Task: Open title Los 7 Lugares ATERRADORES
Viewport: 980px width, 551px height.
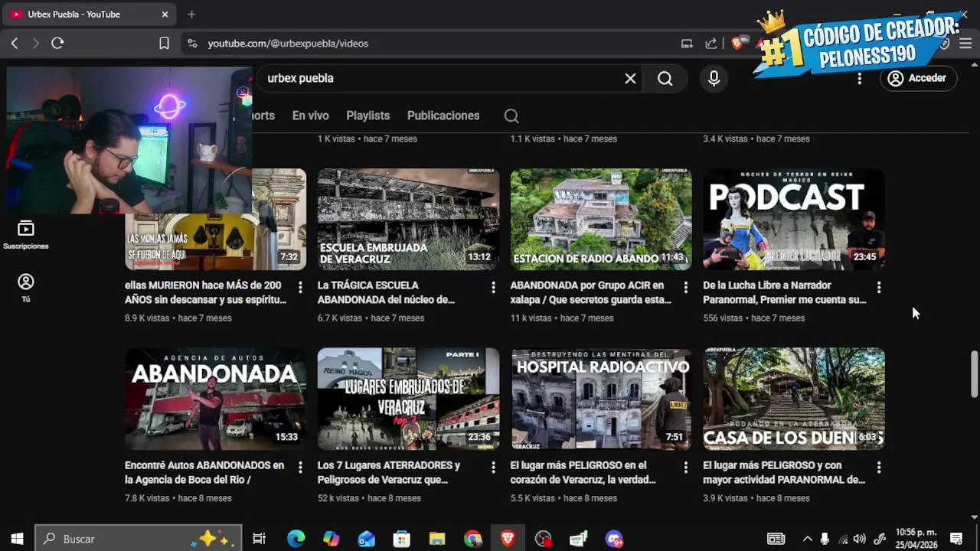Action: pos(389,472)
